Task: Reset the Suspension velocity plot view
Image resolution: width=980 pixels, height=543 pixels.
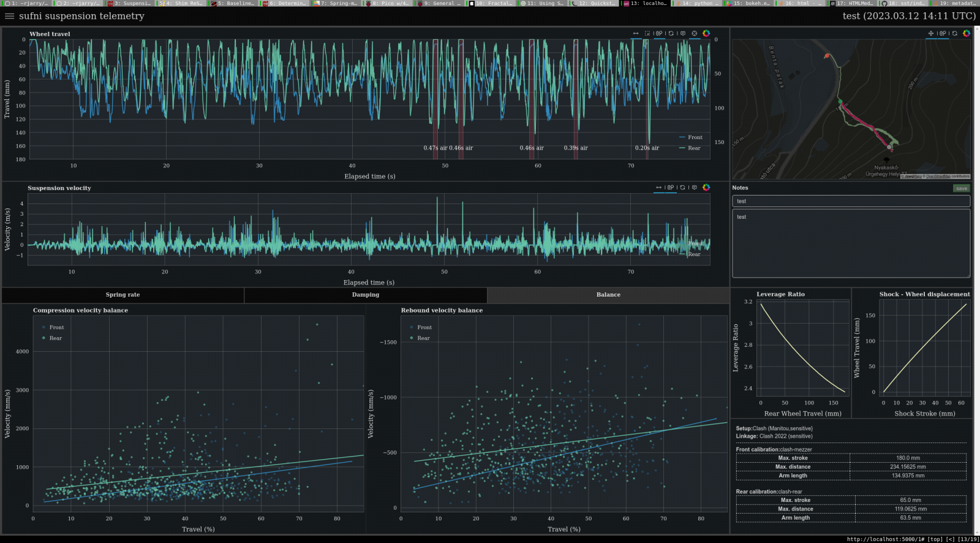Action: coord(683,188)
